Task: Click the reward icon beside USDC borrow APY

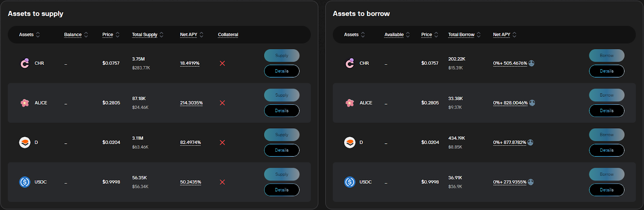Action: pos(531,182)
